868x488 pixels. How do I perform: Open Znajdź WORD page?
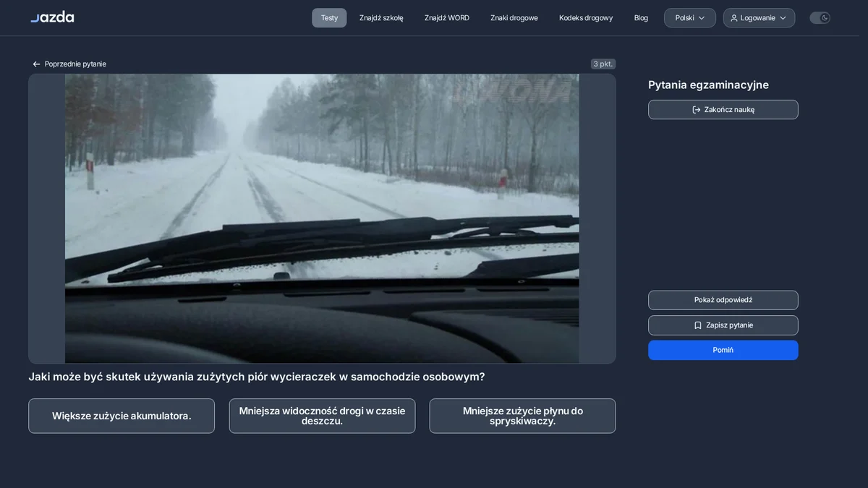pyautogui.click(x=447, y=18)
